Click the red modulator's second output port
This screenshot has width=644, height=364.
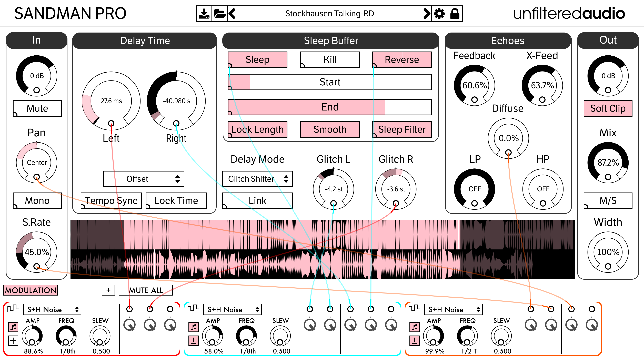(150, 309)
